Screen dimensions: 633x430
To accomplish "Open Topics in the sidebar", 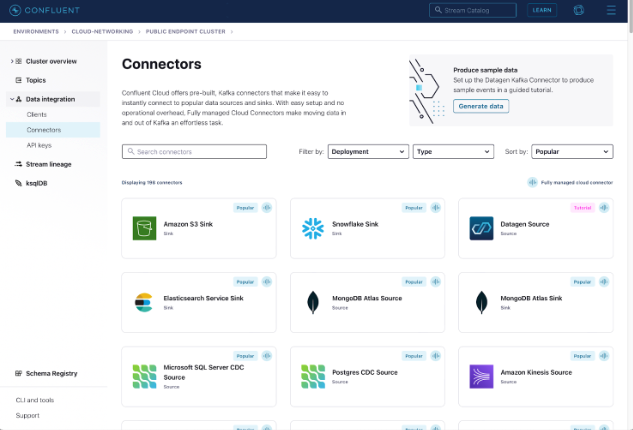I will pyautogui.click(x=36, y=80).
